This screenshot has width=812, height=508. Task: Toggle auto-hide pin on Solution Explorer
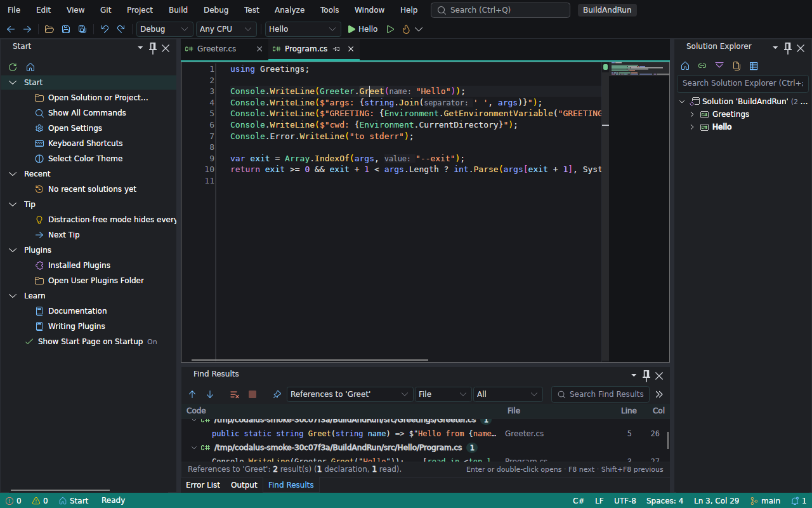788,48
